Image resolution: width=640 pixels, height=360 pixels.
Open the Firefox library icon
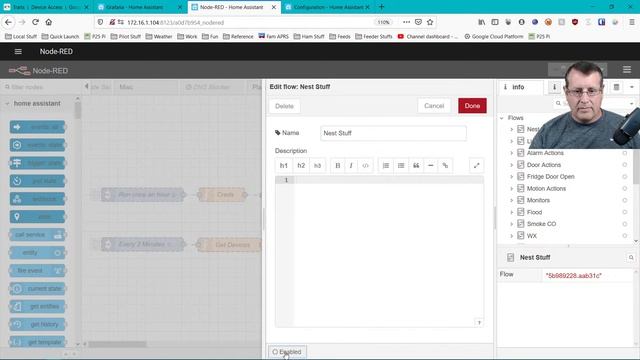[x=482, y=22]
